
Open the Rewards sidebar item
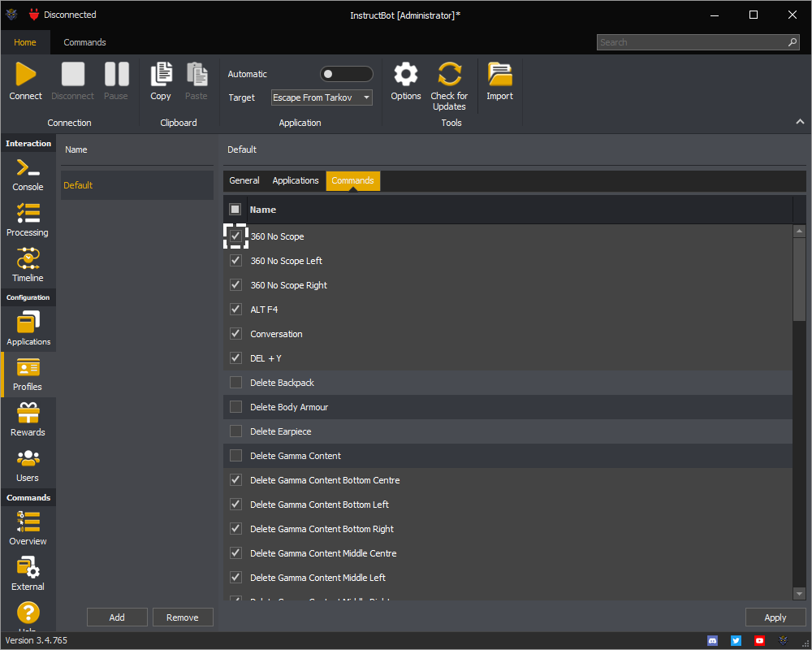pos(28,420)
